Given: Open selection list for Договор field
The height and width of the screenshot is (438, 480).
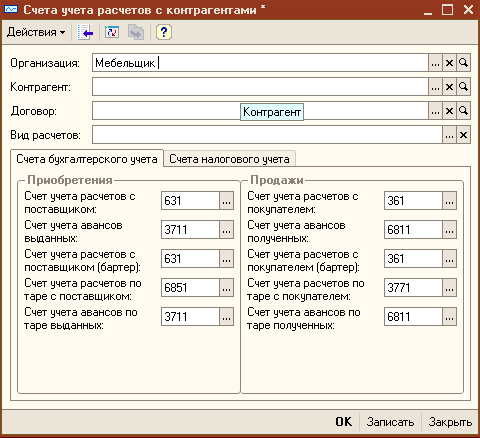Looking at the screenshot, I should point(435,111).
